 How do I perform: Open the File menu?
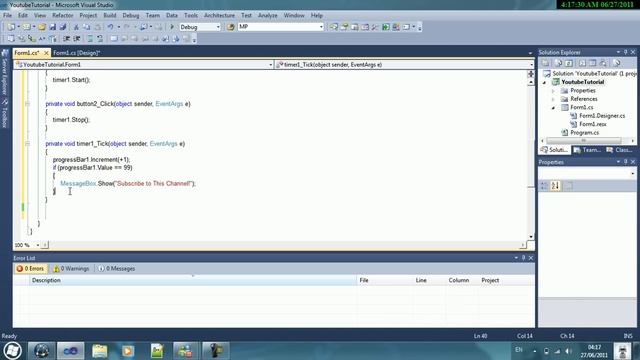(7, 15)
